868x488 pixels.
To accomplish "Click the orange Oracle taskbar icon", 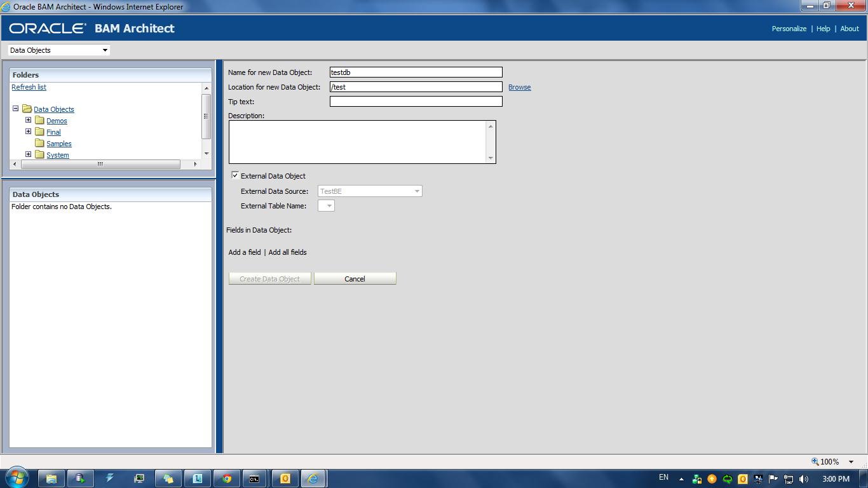I will click(285, 478).
